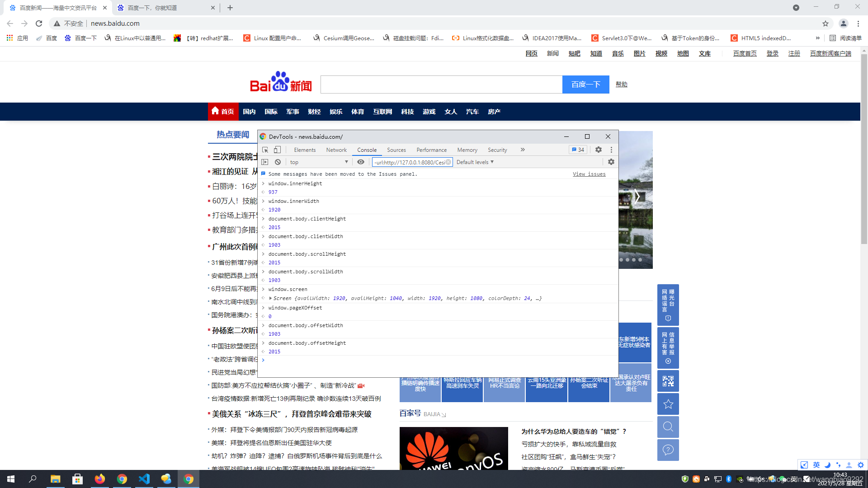Click the settings gear icon in DevTools
This screenshot has width=868, height=488.
pyautogui.click(x=599, y=150)
